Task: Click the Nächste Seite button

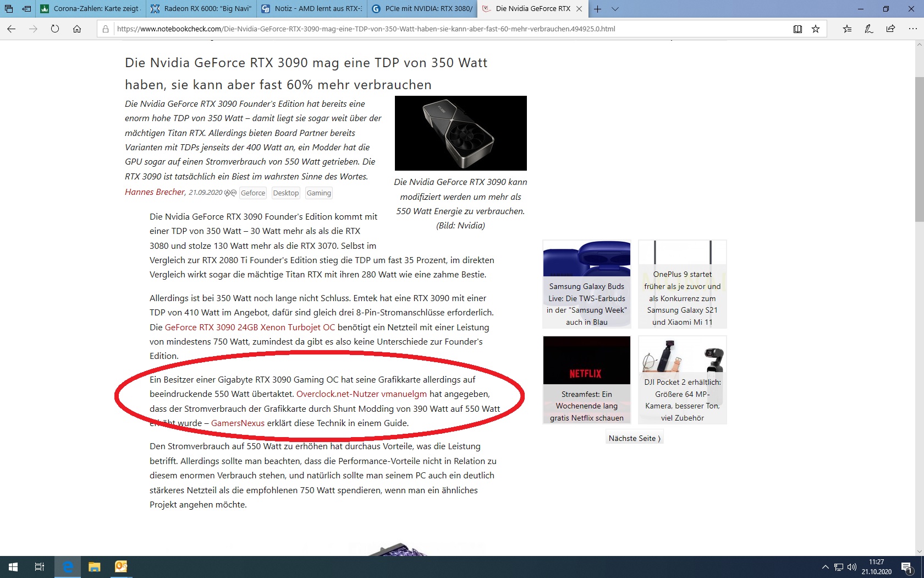Action: click(634, 438)
